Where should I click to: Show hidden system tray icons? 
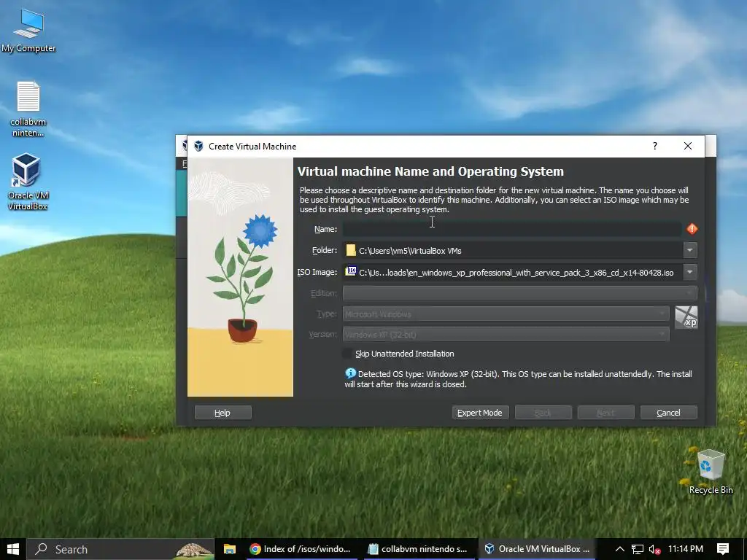pos(619,549)
